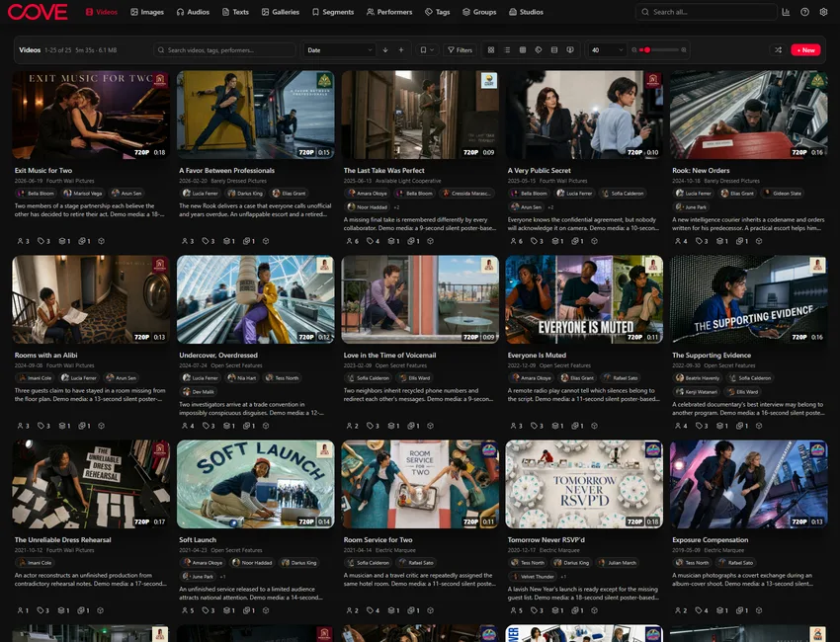Open the Images tab
840x642 pixels.
pyautogui.click(x=147, y=12)
